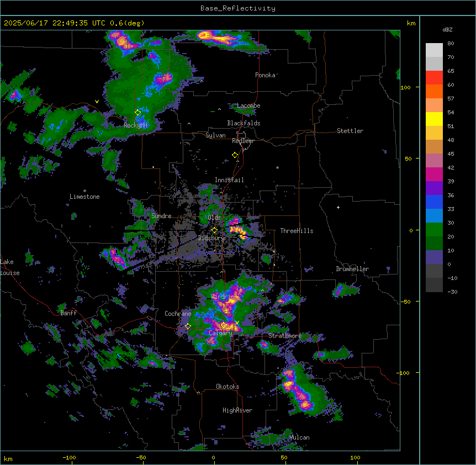
Task: Click the Lacombe city label
Action: click(248, 105)
